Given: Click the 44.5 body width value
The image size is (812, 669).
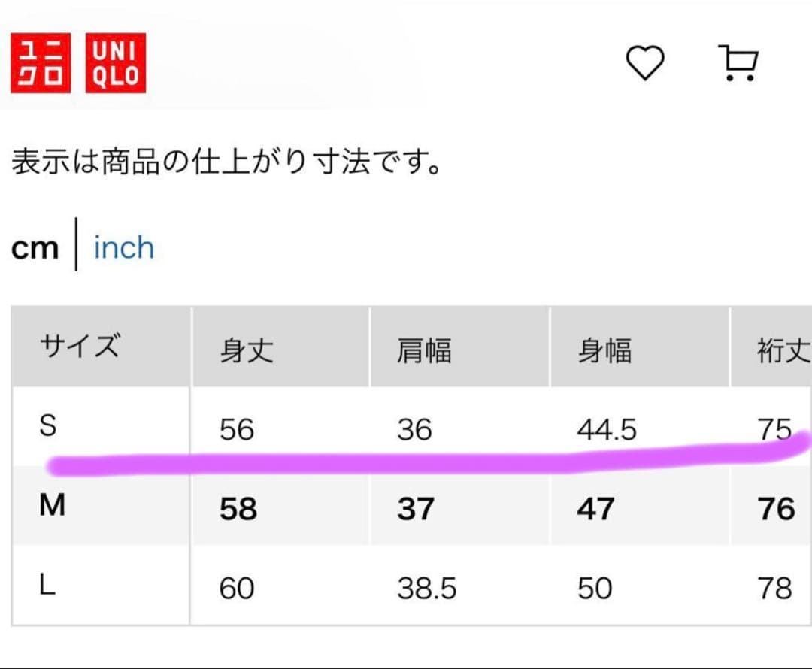Looking at the screenshot, I should pos(607,430).
